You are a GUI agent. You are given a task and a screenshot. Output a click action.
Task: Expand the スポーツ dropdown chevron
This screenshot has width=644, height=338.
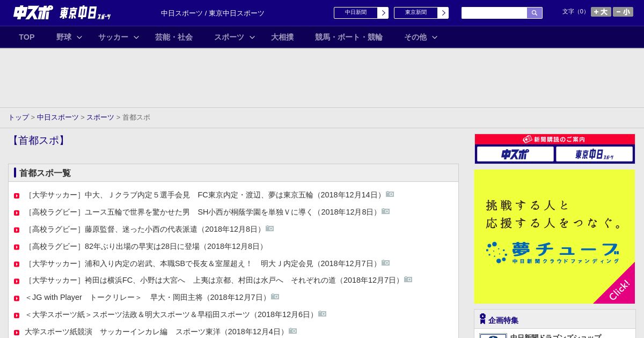pos(252,37)
